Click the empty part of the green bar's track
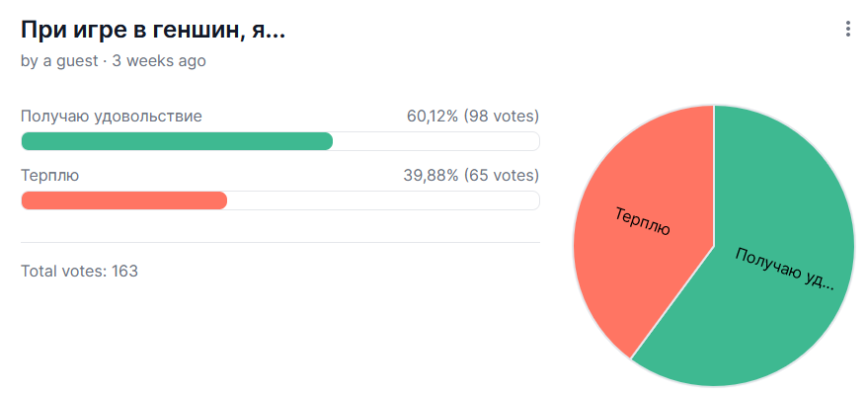The height and width of the screenshot is (397, 868). (x=435, y=141)
